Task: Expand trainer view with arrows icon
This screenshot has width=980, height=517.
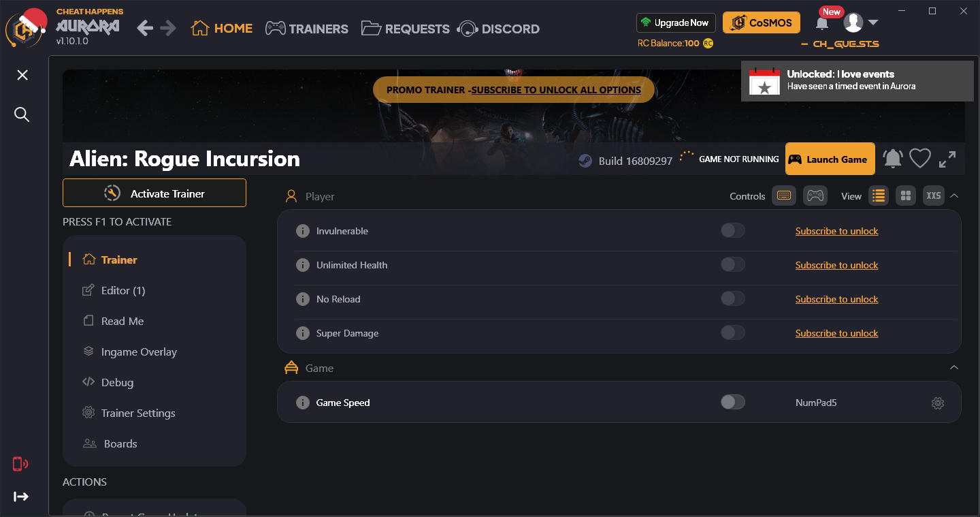Action: point(947,159)
